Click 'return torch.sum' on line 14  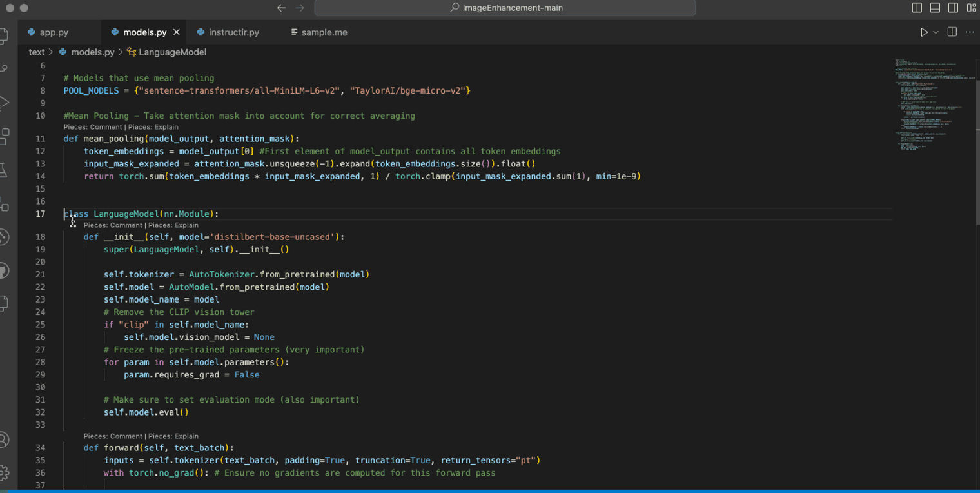[x=124, y=176]
